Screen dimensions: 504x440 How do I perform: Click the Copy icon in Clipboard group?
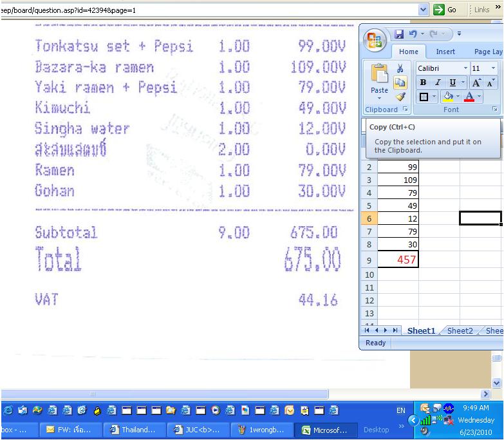[x=400, y=82]
